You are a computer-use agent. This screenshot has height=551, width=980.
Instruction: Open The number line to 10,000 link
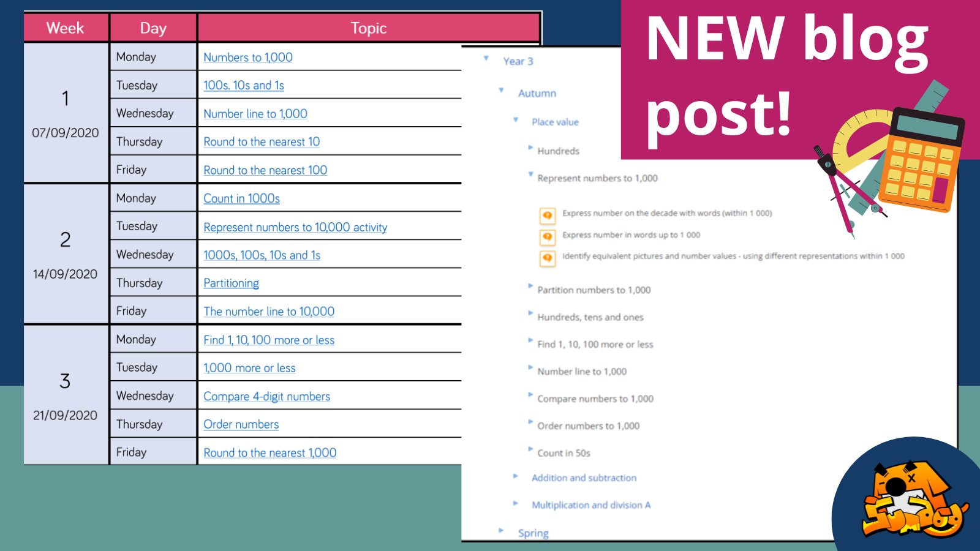pyautogui.click(x=269, y=311)
